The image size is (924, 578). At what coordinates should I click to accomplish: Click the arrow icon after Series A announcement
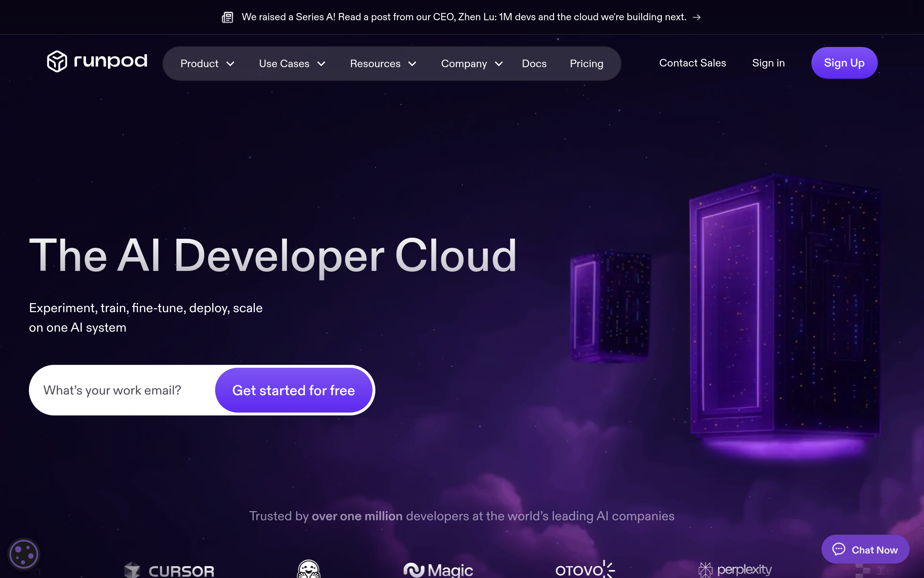pyautogui.click(x=697, y=17)
